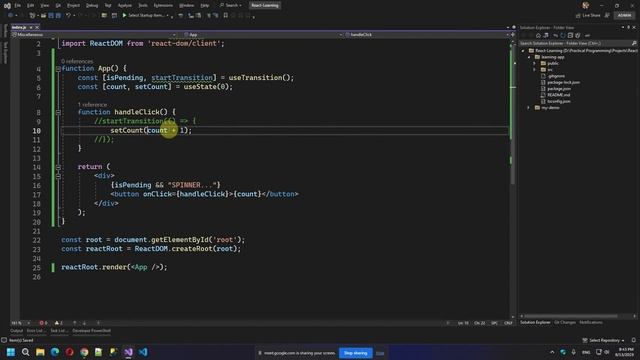Viewport: 640px width, 360px height.
Task: Collapse the React-Learning root folder
Action: (x=523, y=51)
